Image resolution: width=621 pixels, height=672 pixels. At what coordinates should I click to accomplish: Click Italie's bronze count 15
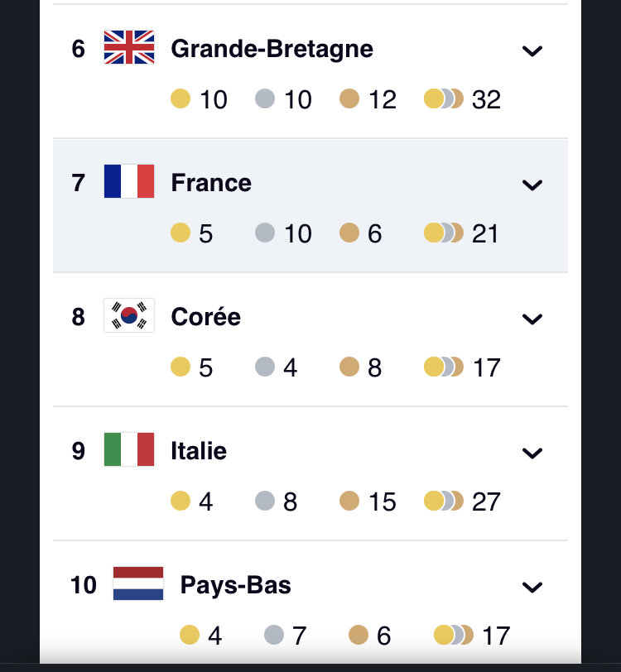(382, 502)
